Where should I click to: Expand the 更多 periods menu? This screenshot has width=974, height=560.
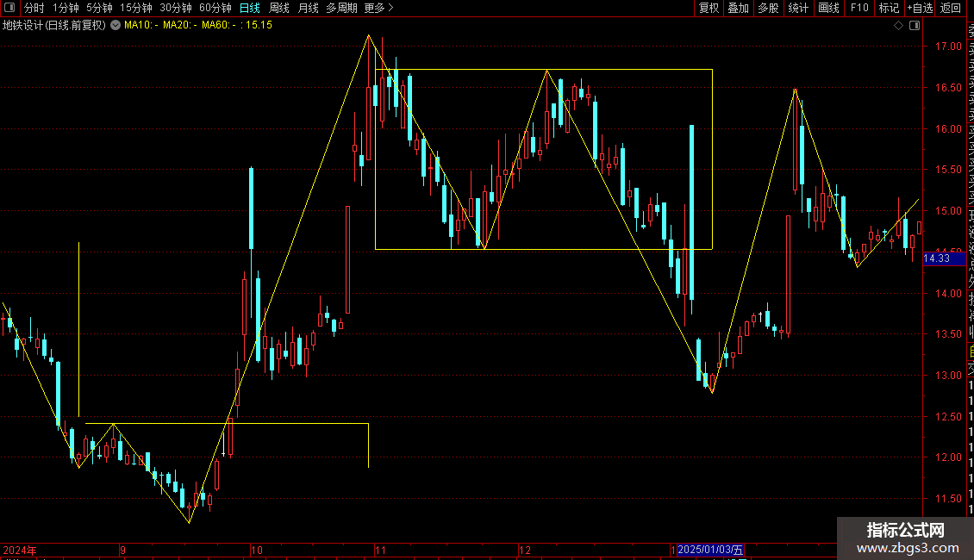coord(378,8)
